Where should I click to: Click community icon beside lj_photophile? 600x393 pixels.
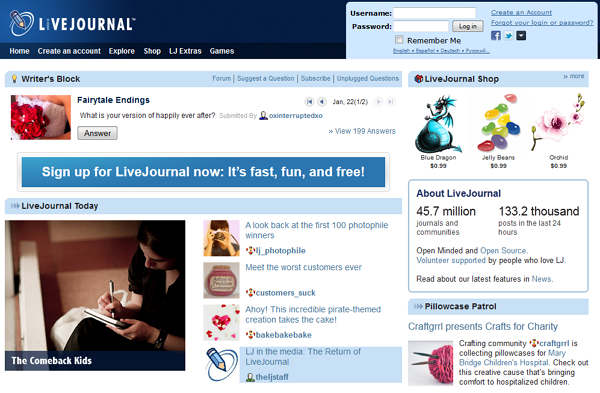coord(250,251)
